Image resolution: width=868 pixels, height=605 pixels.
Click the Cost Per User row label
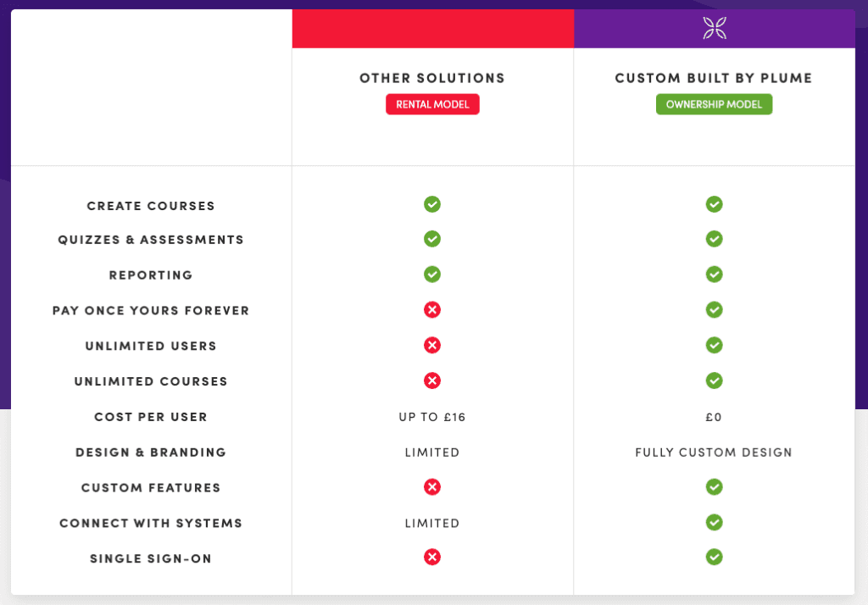point(151,417)
